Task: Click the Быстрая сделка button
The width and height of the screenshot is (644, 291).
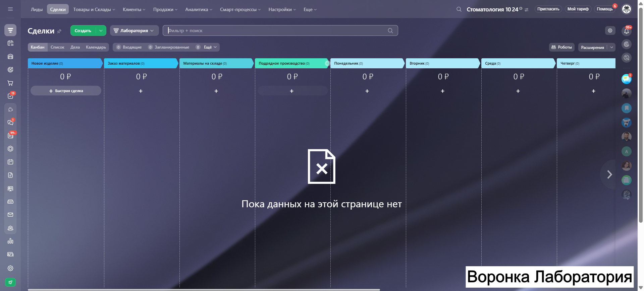Action: [66, 91]
